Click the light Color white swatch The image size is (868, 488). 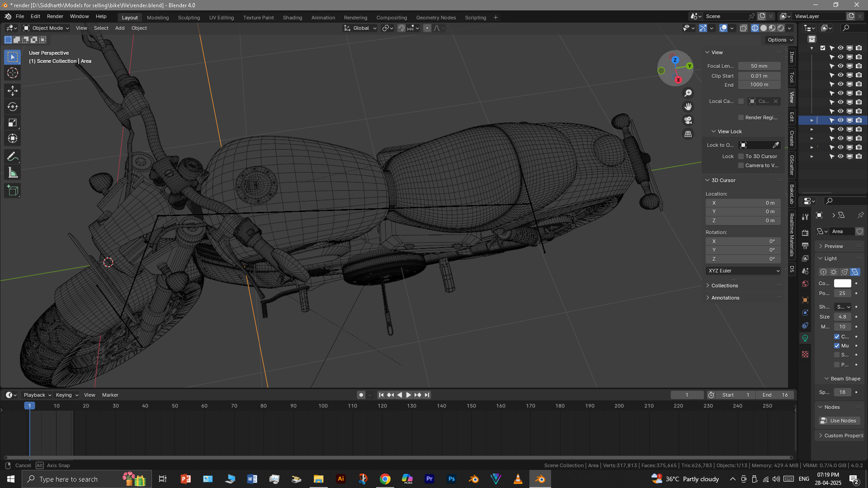(x=843, y=283)
